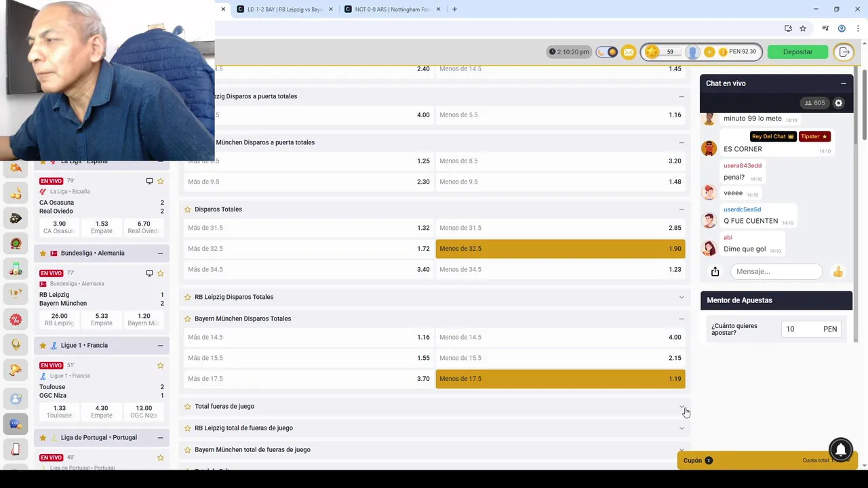Image resolution: width=868 pixels, height=488 pixels.
Task: Open Chrome profile icon
Action: point(842,28)
